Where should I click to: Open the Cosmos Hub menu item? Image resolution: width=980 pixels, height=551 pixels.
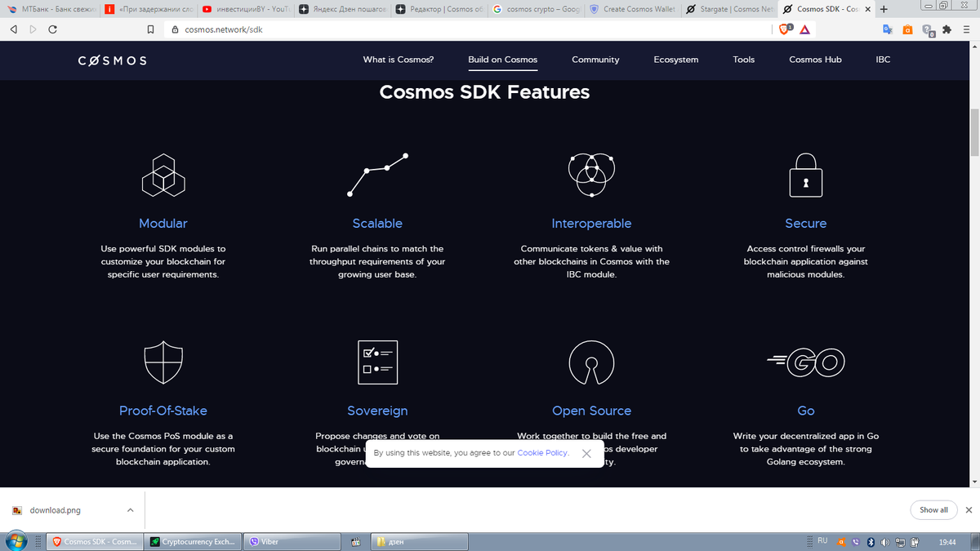pos(815,60)
